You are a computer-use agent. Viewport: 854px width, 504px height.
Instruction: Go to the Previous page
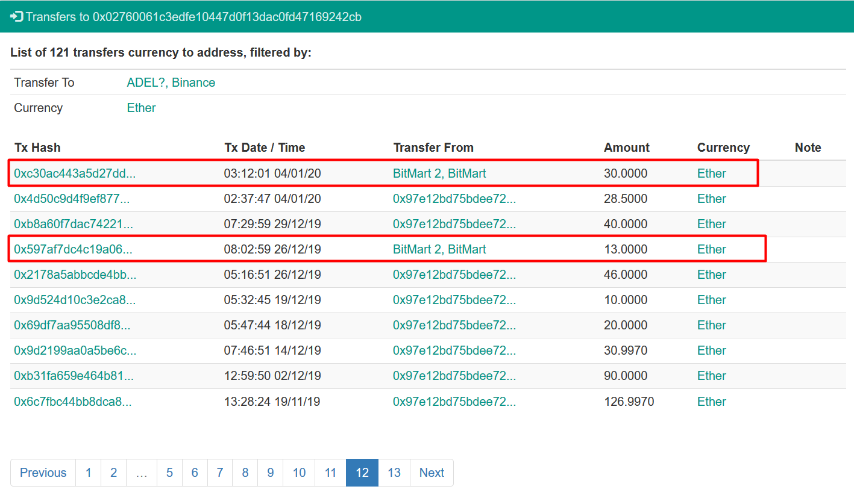pos(43,473)
